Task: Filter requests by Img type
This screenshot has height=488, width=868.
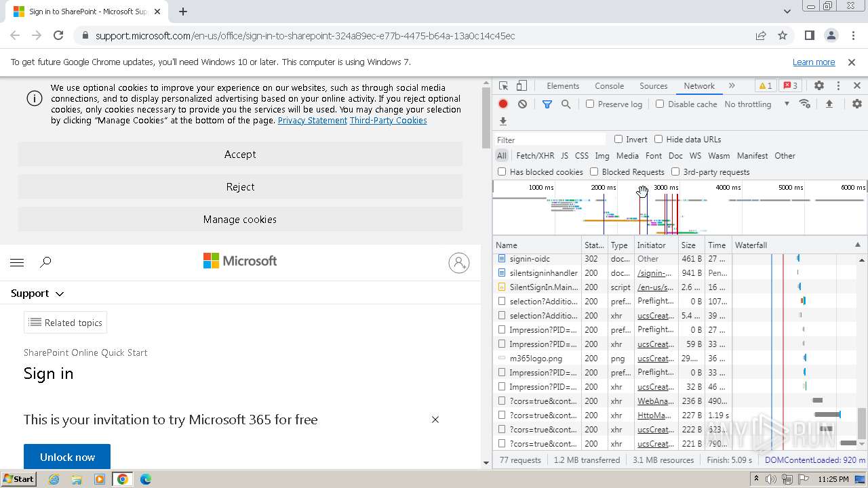Action: 601,155
